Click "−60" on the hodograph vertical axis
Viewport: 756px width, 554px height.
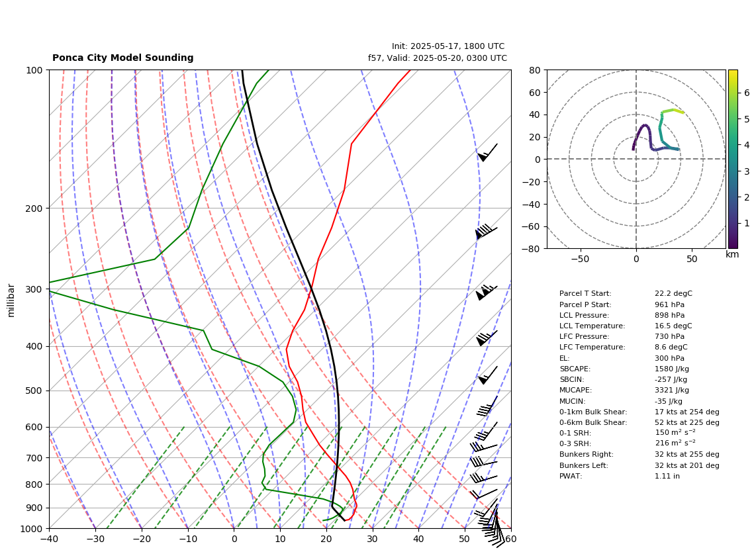point(532,226)
